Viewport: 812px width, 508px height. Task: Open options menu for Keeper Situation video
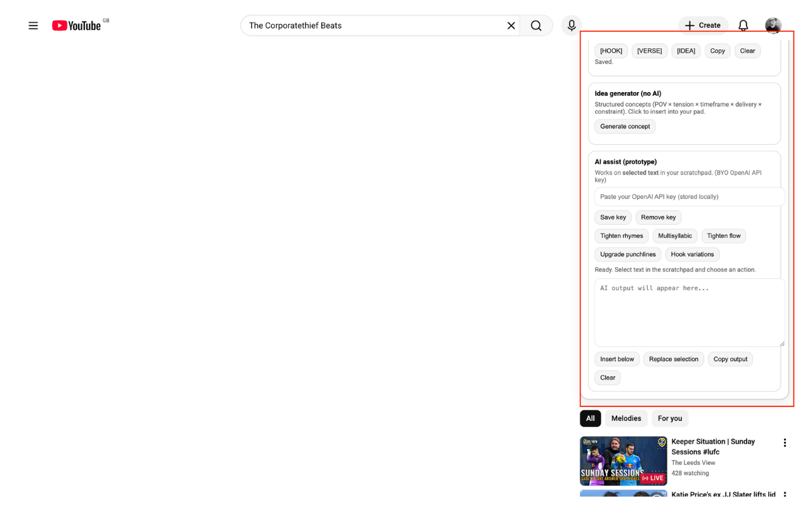(785, 443)
